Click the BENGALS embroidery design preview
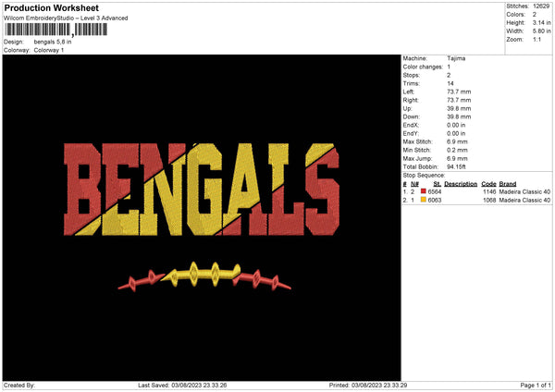555x392 pixels. point(202,190)
